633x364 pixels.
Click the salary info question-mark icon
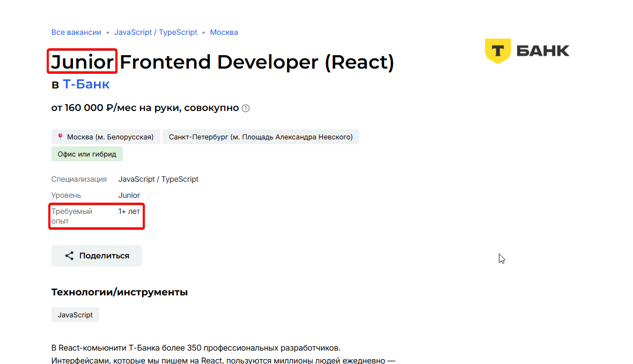pos(246,108)
